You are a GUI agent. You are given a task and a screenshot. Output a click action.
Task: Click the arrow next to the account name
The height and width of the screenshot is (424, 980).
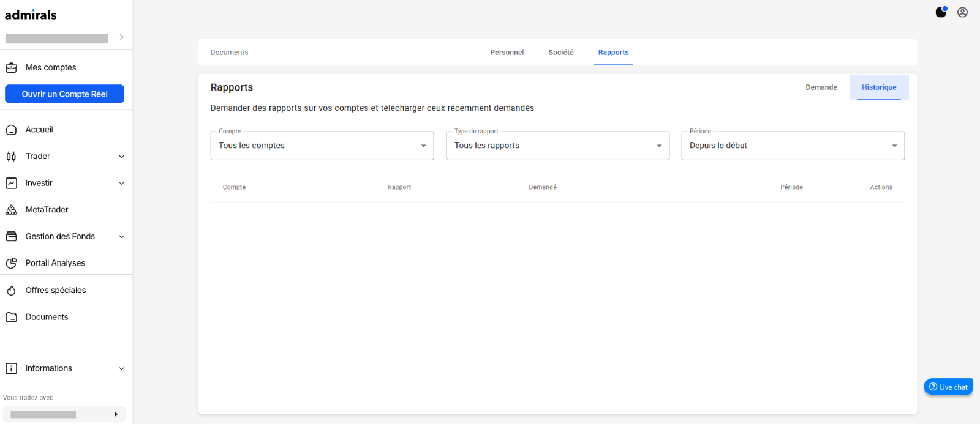[120, 37]
